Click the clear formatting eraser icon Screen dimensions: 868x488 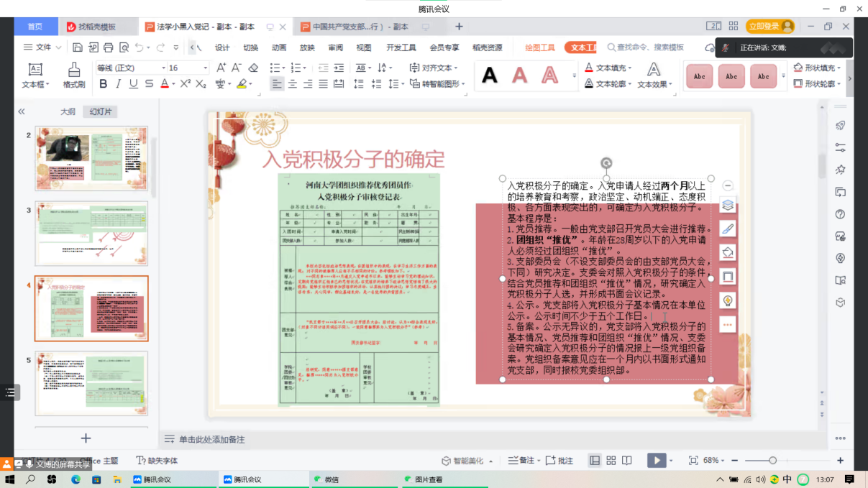click(253, 68)
